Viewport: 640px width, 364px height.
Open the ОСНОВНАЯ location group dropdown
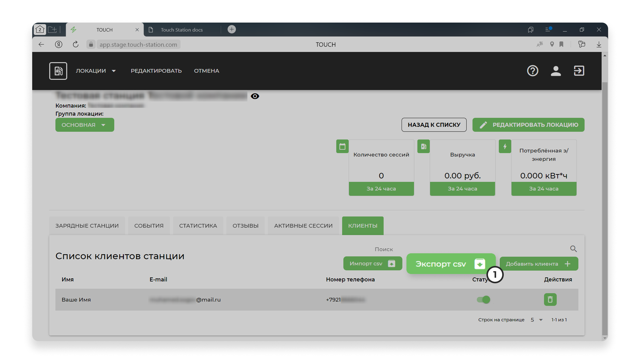85,125
